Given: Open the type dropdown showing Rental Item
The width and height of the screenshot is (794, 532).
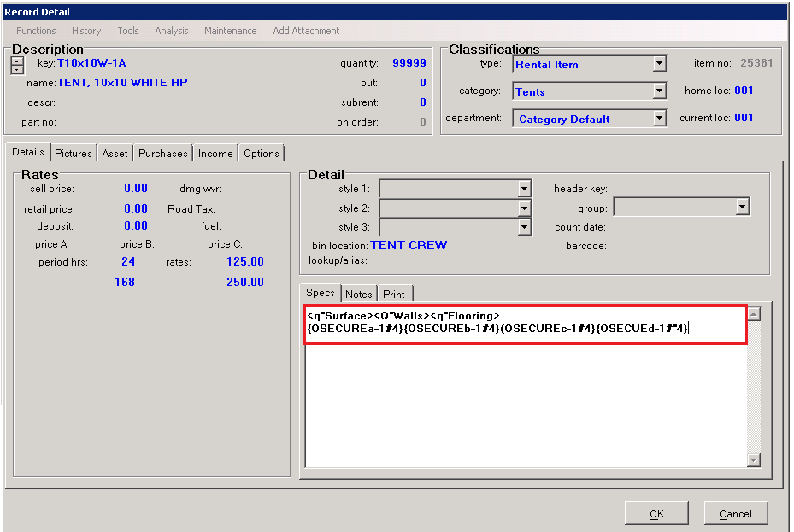Looking at the screenshot, I should click(x=659, y=64).
